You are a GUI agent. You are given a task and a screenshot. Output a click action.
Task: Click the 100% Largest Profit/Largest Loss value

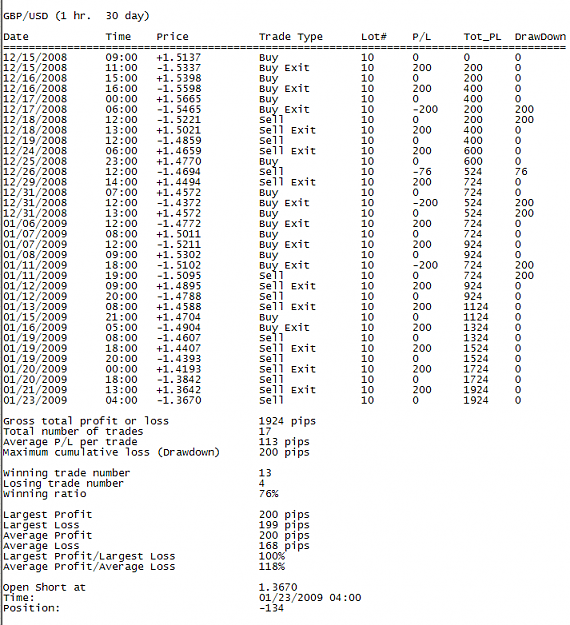click(272, 556)
